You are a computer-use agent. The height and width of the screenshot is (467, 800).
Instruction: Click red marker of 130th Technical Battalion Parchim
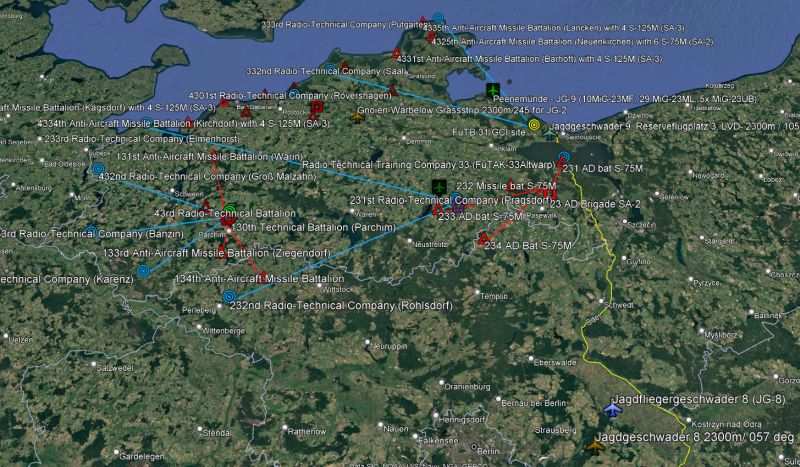228,220
